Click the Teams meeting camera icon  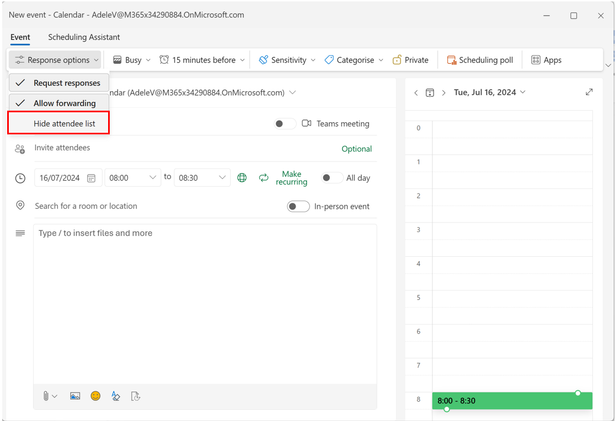[306, 124]
